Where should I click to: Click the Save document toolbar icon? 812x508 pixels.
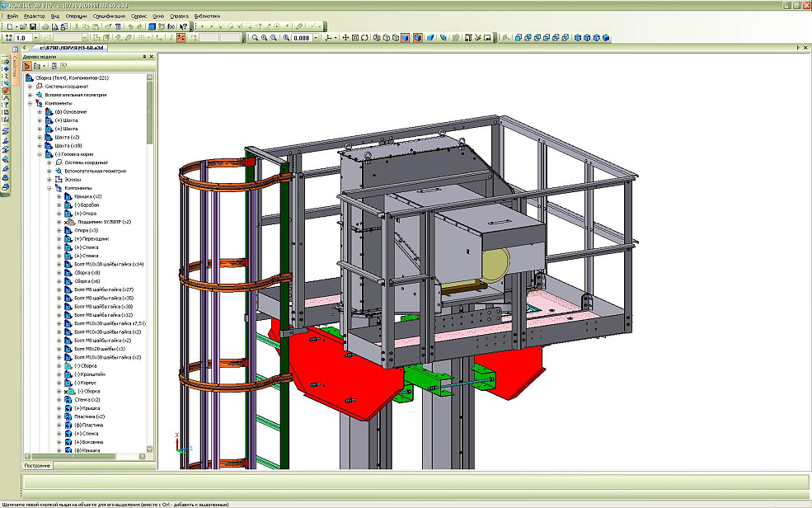point(33,27)
